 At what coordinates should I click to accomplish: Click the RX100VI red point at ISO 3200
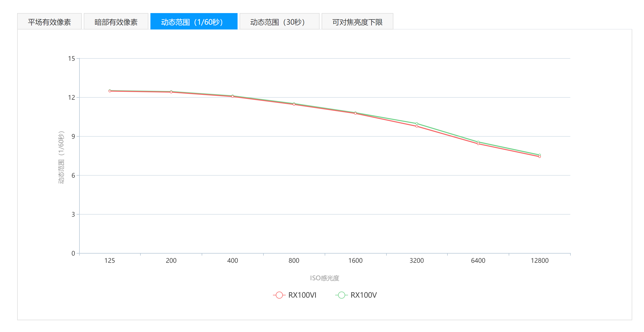(x=417, y=126)
